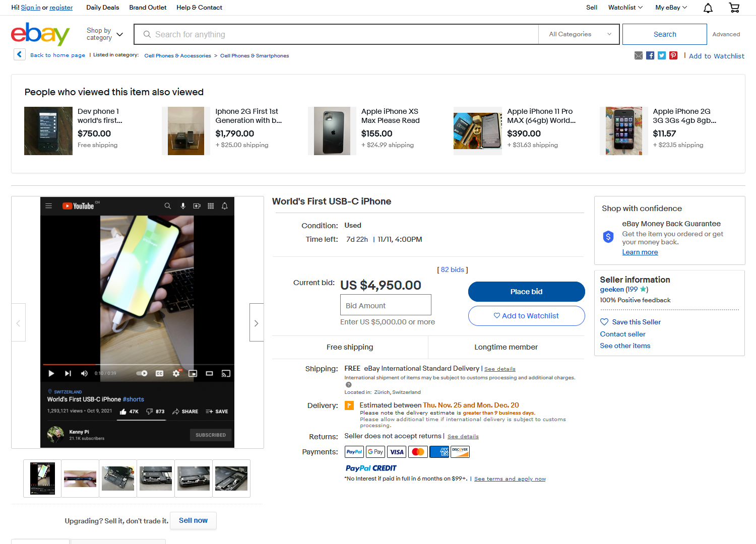Screen dimensions: 756x544
Task: Select the YouTube screenshot thumbnail
Action: pos(42,479)
